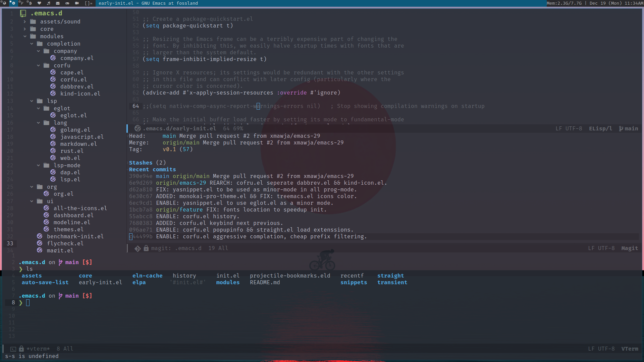Click the folder icon beside completion
The height and width of the screenshot is (362, 644).
click(40, 44)
